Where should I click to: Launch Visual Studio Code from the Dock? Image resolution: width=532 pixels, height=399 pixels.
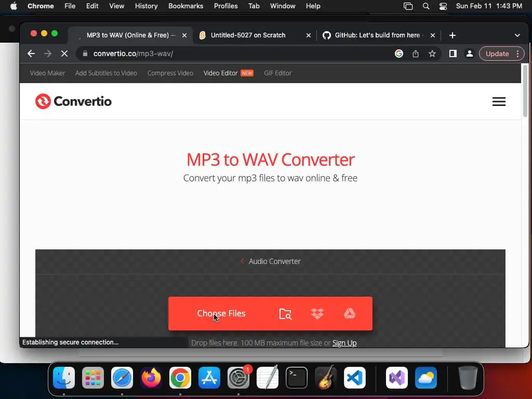coord(355,378)
